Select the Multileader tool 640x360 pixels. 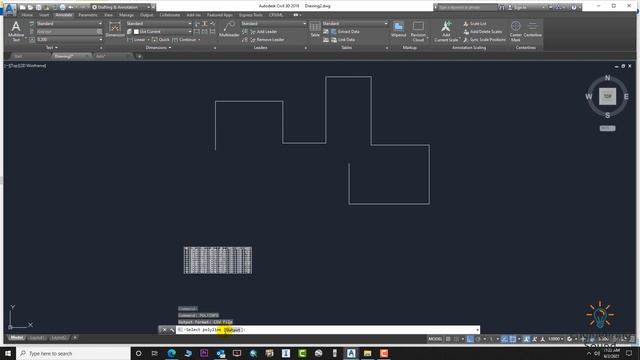coord(229,30)
